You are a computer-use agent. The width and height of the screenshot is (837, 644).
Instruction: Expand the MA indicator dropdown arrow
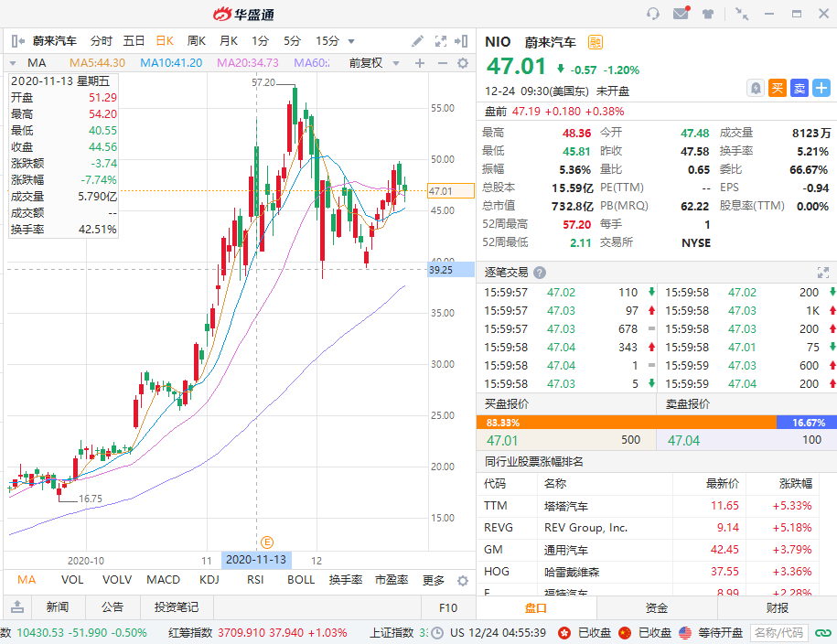(13, 63)
